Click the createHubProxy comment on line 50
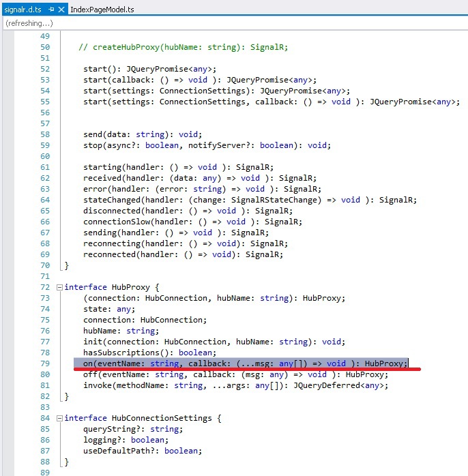The width and height of the screenshot is (468, 476). pyautogui.click(x=183, y=47)
